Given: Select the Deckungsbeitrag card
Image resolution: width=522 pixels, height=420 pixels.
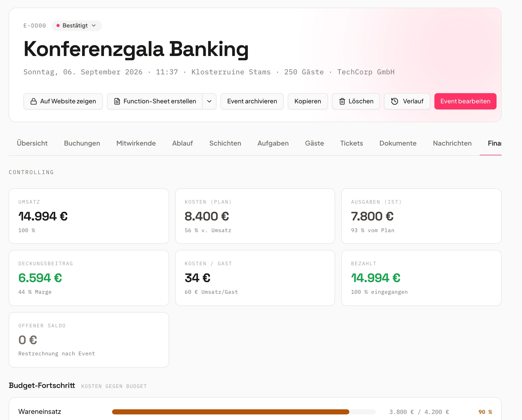Looking at the screenshot, I should tap(89, 278).
